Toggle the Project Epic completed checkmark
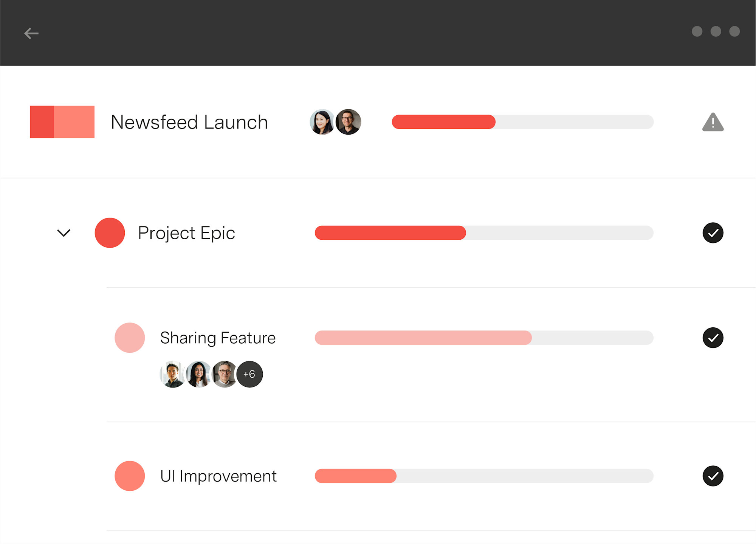This screenshot has height=544, width=756. pos(713,233)
